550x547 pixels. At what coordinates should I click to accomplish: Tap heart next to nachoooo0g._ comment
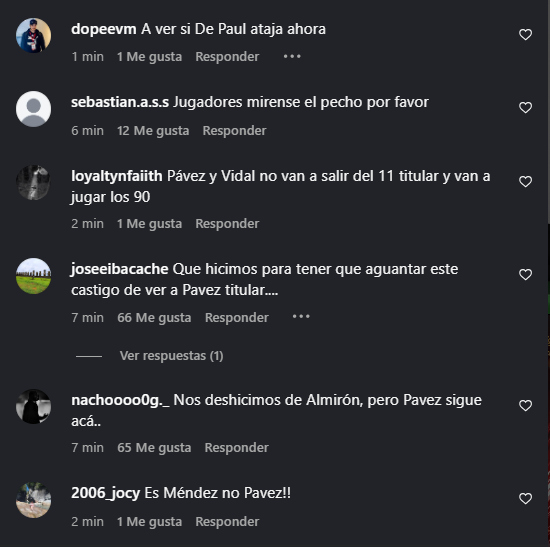(x=525, y=405)
